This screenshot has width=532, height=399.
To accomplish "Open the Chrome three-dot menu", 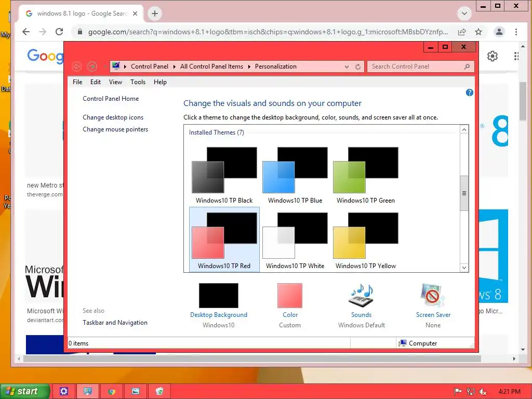I will point(516,32).
